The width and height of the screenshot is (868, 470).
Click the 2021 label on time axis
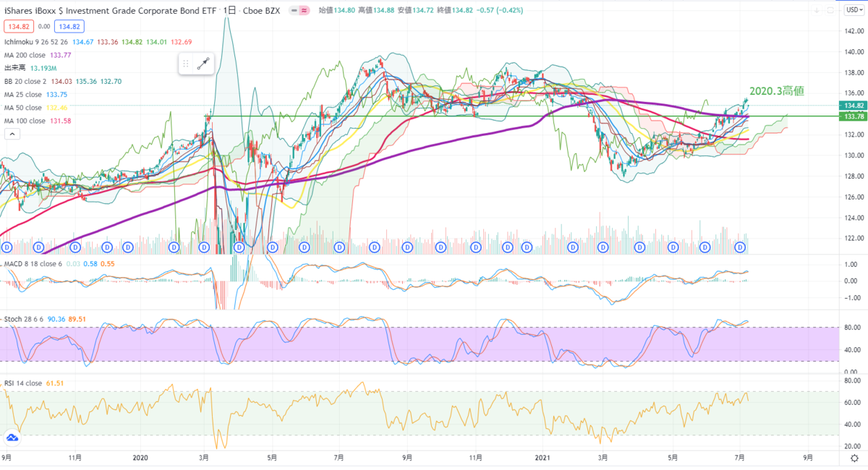pos(543,458)
